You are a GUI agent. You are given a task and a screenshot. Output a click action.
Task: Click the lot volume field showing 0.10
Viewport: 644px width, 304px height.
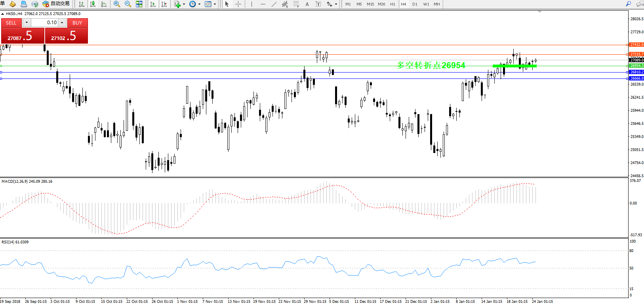coord(45,23)
